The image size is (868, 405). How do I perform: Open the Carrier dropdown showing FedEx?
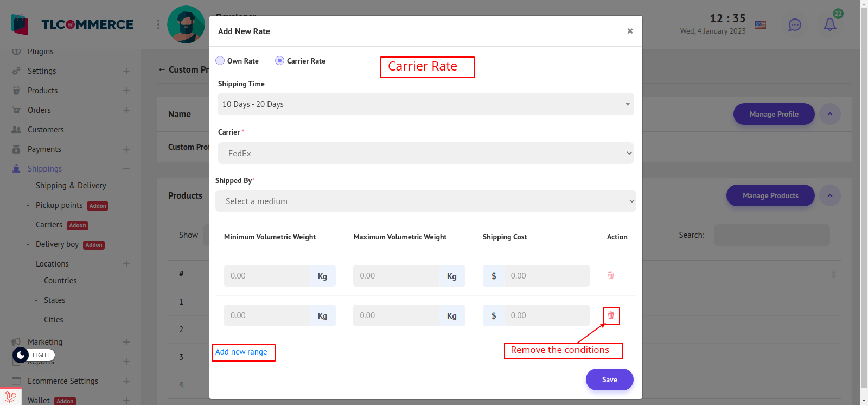[425, 153]
